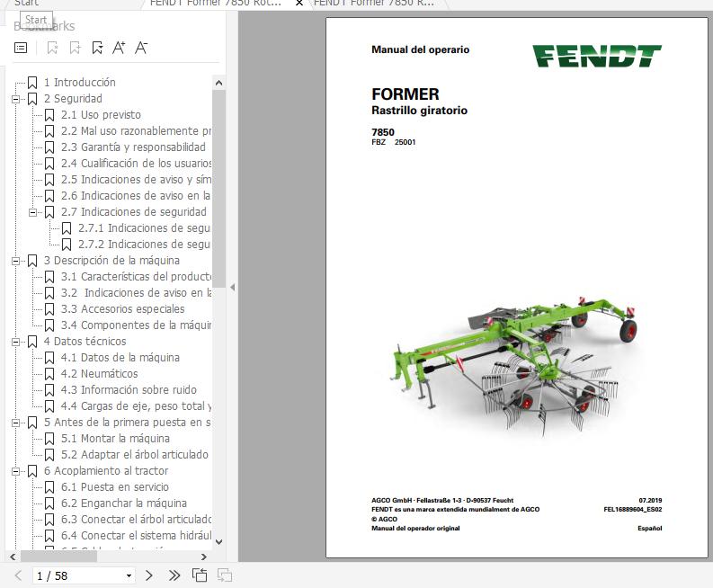Go to 6.4 Conectar el sistema hidráulico
This screenshot has height=588, width=713.
(136, 536)
